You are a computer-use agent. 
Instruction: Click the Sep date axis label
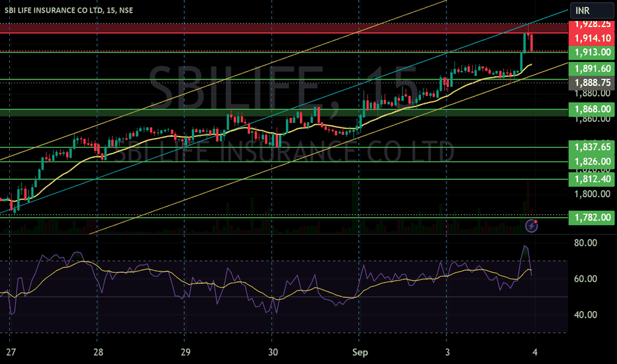click(360, 352)
